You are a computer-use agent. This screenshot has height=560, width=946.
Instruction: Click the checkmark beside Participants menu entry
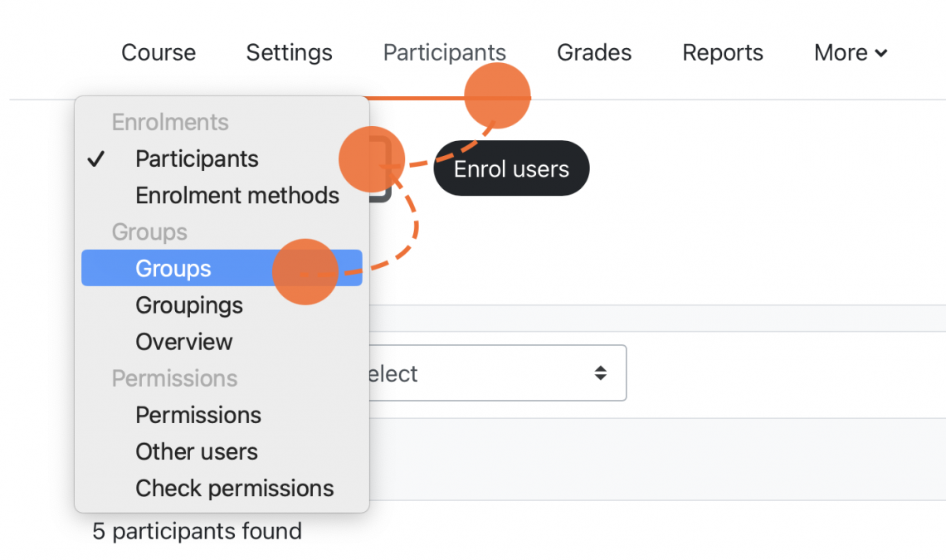click(x=96, y=159)
